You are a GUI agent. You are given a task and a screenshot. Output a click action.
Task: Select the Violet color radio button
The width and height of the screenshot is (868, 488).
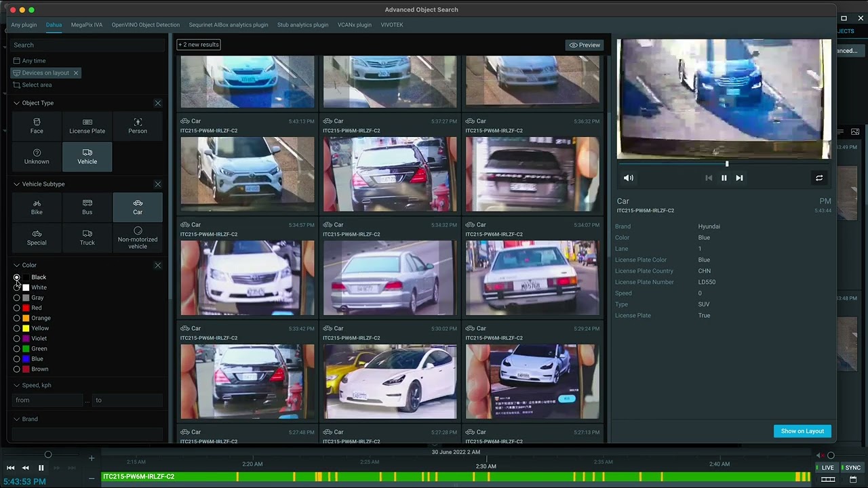click(17, 338)
